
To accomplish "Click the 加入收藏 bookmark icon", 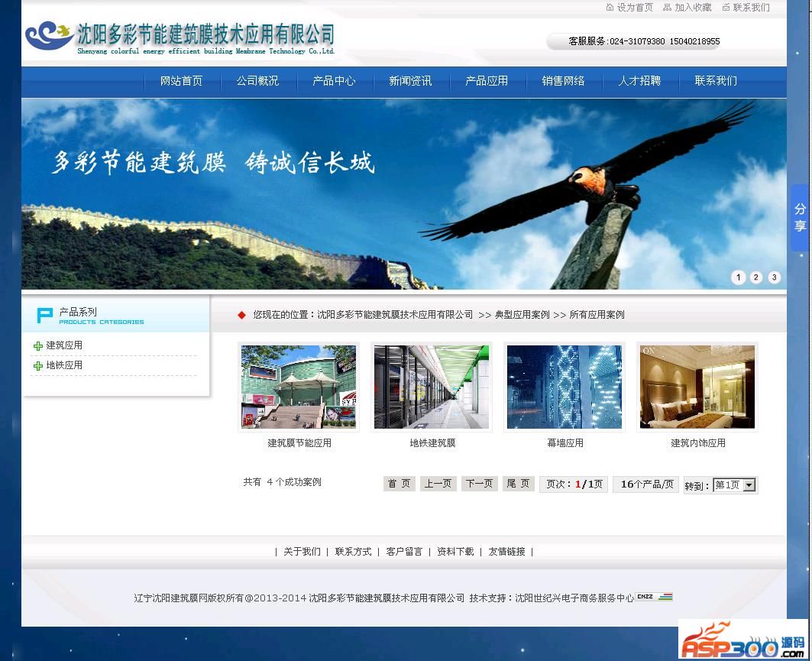I will [x=667, y=8].
